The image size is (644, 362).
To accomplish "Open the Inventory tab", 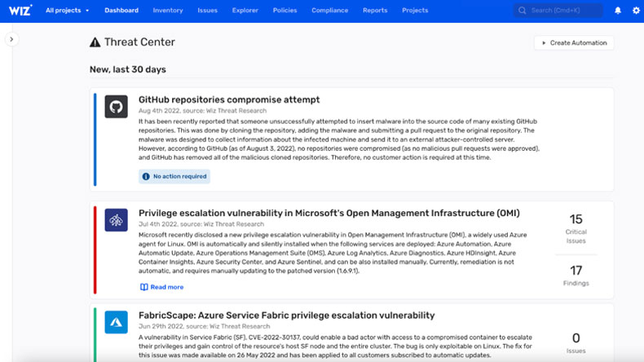I will click(168, 11).
